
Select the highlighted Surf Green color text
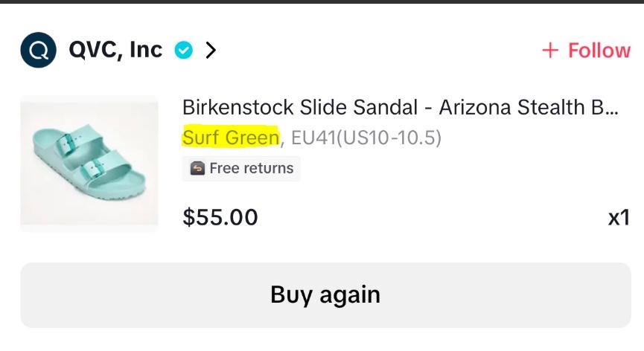click(x=231, y=138)
